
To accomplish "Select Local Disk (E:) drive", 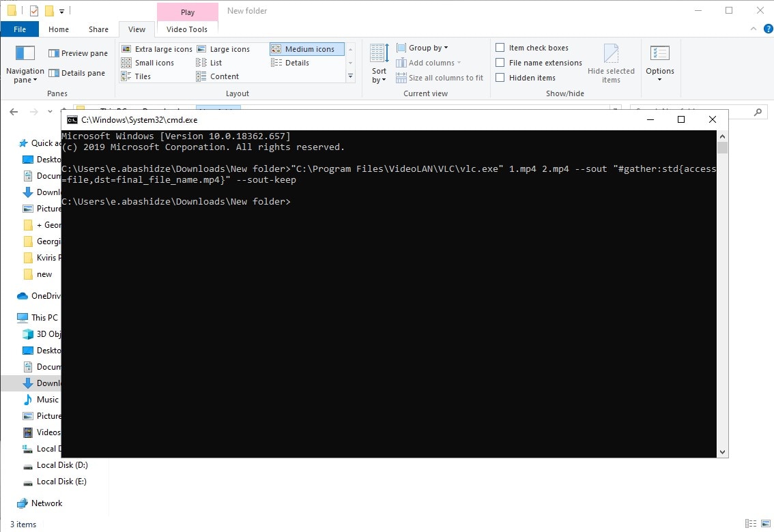I will coord(55,482).
